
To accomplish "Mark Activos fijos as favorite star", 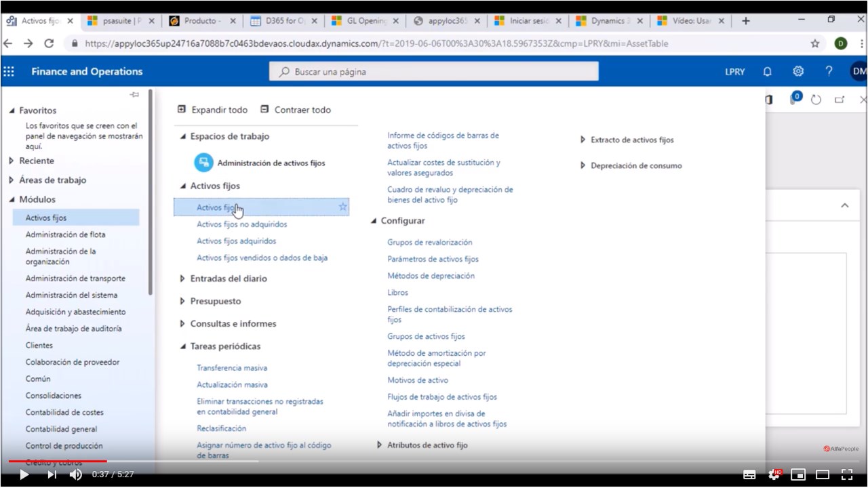I will pyautogui.click(x=342, y=207).
